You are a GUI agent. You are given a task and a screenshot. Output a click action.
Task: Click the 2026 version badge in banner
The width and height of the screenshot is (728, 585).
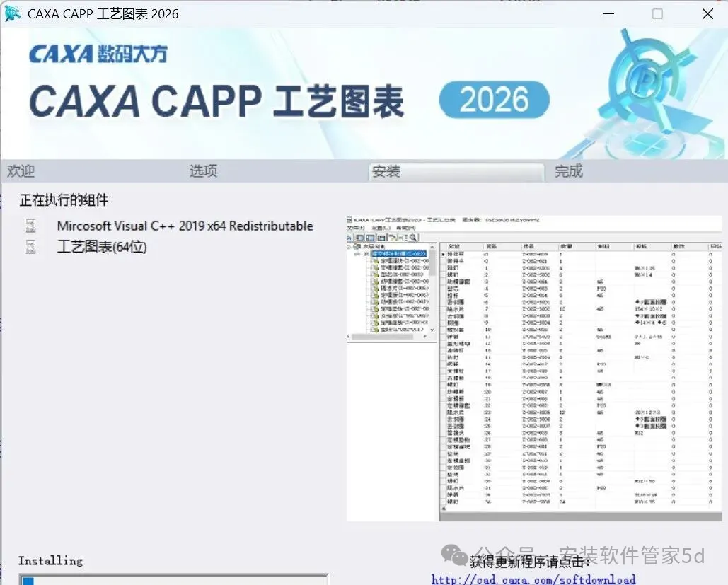pyautogui.click(x=494, y=99)
